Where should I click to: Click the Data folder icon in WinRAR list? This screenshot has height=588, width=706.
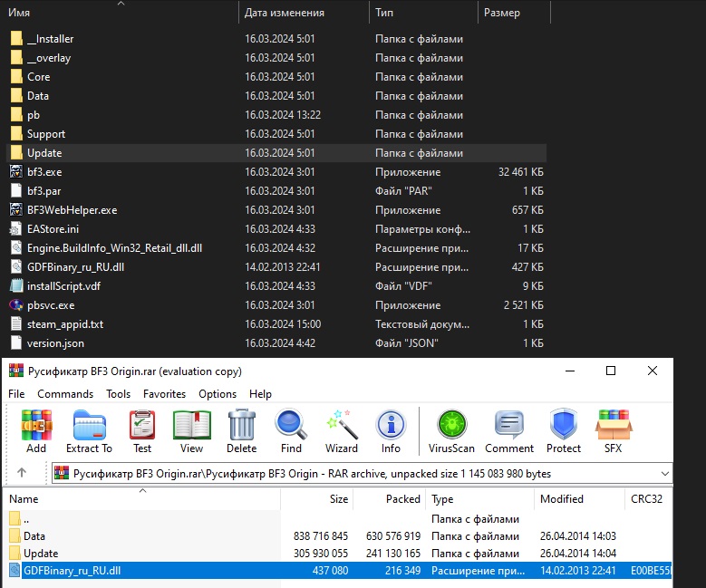tap(15, 535)
